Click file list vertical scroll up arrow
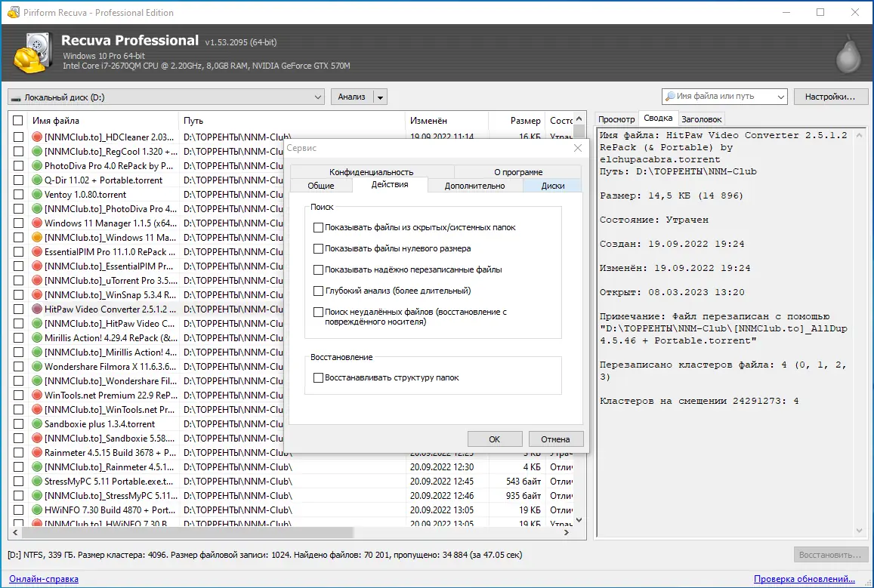874x588 pixels. coord(579,119)
